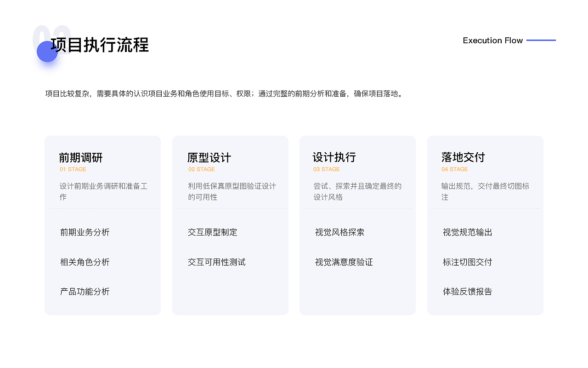588x368 pixels.
Task: Select the 落地交付 card heading
Action: pos(463,158)
